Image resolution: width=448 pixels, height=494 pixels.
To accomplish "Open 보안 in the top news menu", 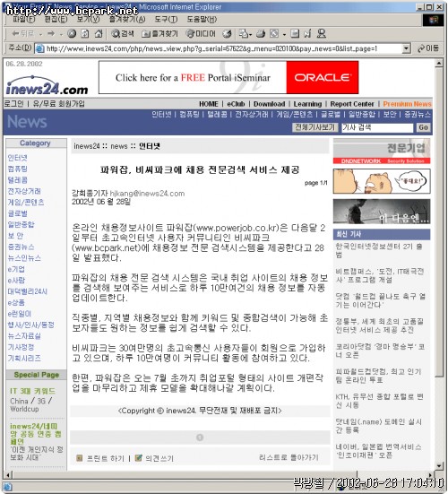I will pyautogui.click(x=390, y=114).
